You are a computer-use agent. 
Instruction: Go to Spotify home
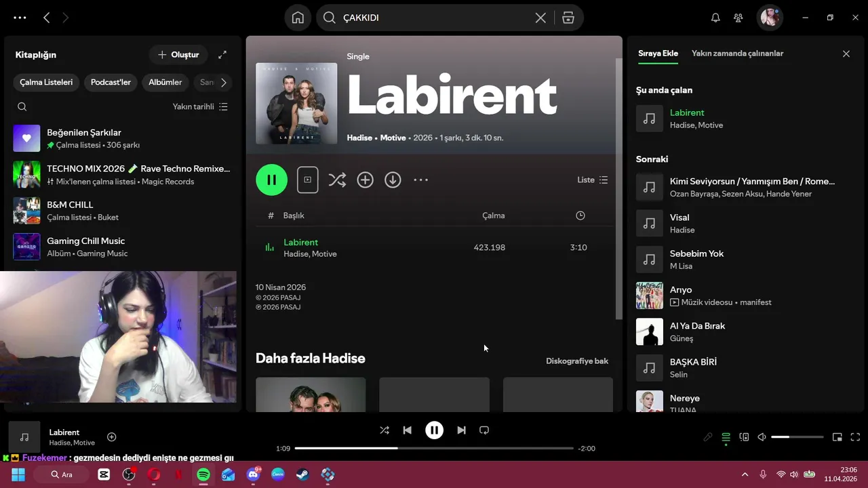pos(298,18)
